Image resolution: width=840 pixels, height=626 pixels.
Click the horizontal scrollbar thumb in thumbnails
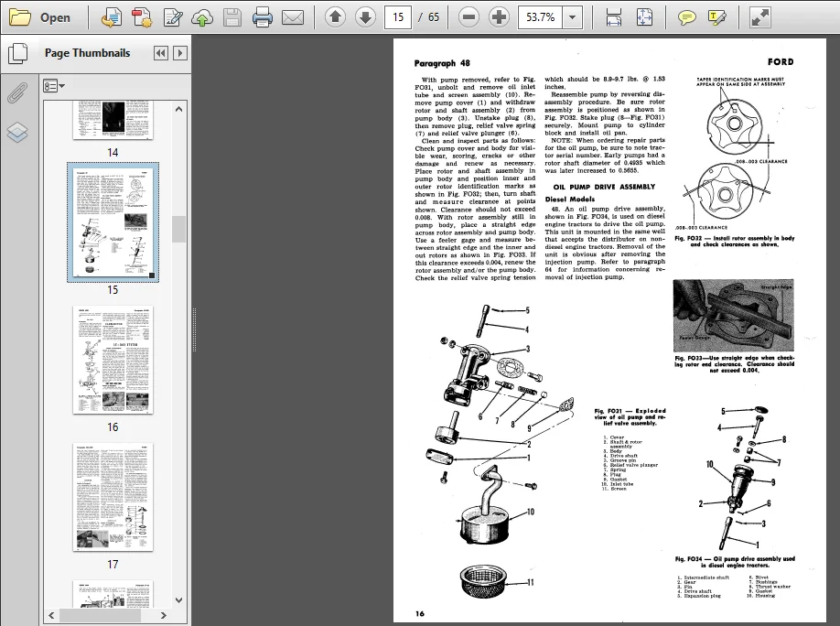100,615
